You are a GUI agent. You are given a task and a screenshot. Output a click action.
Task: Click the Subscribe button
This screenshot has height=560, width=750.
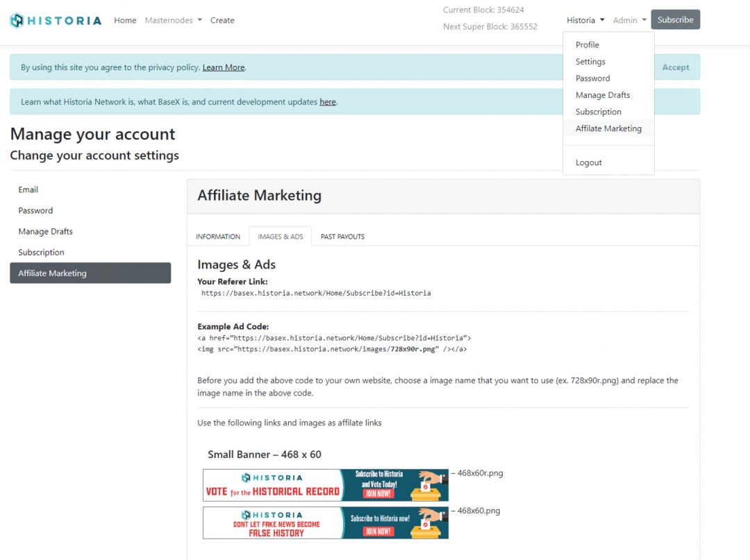pyautogui.click(x=675, y=19)
